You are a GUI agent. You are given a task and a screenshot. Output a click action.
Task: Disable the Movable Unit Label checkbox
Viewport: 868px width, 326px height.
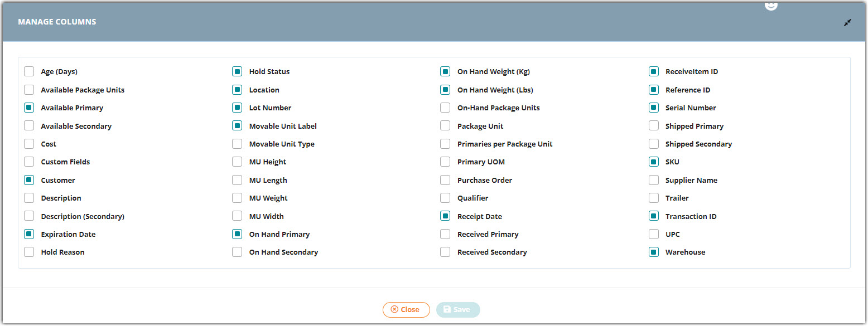coord(237,126)
